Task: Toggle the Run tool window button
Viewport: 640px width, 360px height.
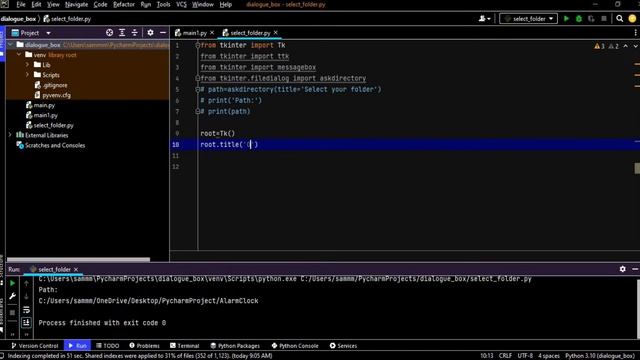Action: pyautogui.click(x=77, y=345)
